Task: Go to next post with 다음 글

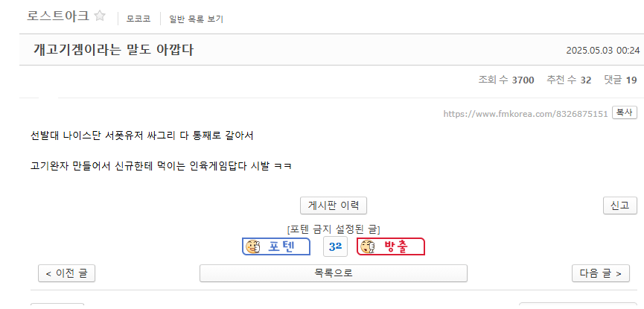Action: (x=601, y=273)
